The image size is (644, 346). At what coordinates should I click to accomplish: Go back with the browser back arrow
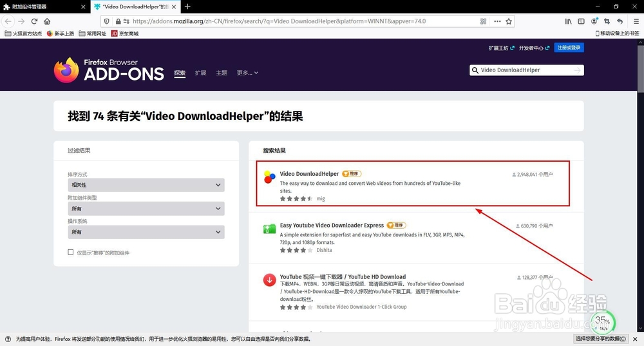point(8,21)
